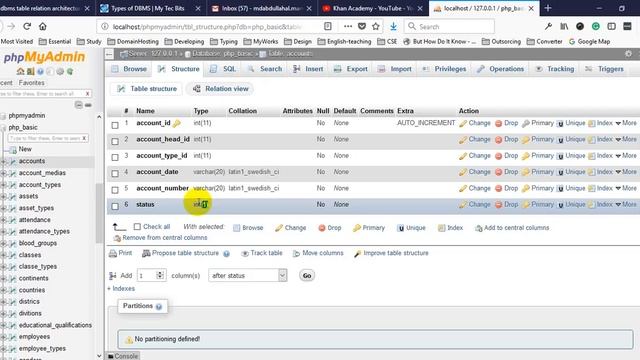
Task: Expand the employees table node
Action: (4, 337)
